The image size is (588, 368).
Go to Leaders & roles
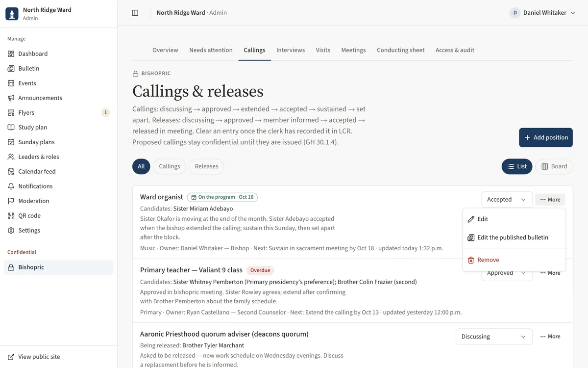click(x=59, y=157)
